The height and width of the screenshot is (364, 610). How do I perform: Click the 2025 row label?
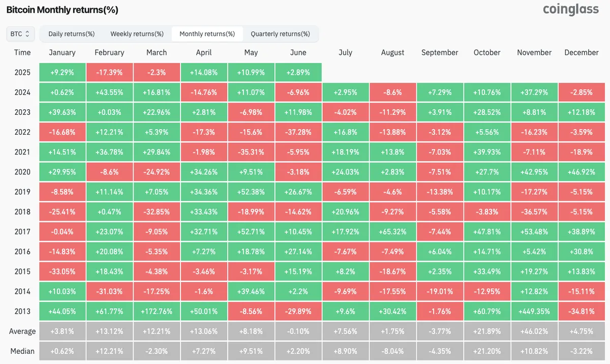pyautogui.click(x=22, y=72)
